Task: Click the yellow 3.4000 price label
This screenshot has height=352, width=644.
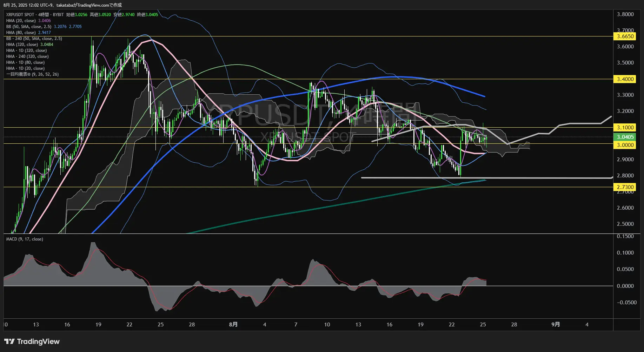Action: click(x=625, y=79)
